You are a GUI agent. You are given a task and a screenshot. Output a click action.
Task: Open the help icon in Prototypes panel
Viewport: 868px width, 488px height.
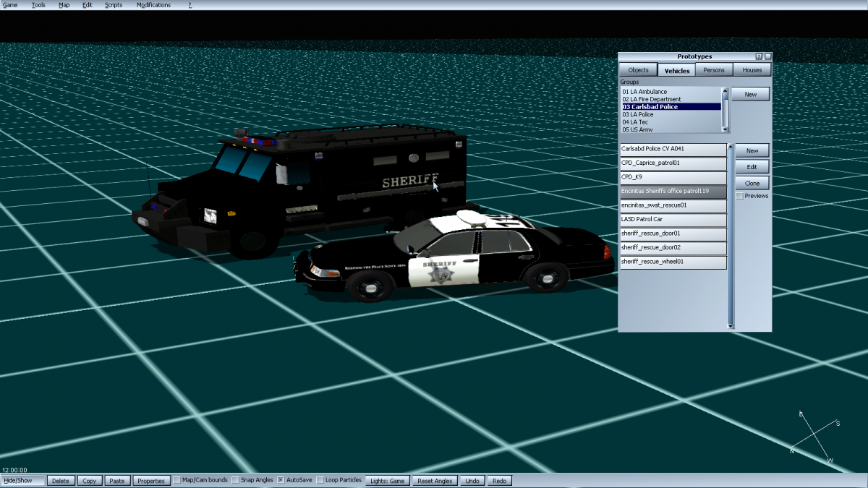tap(759, 56)
